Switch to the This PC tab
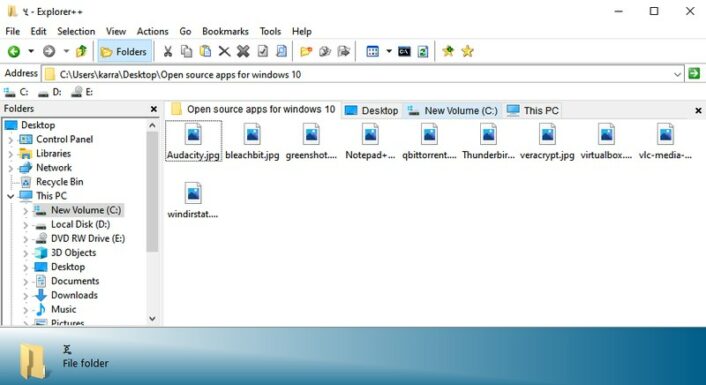706x385 pixels. pos(533,110)
